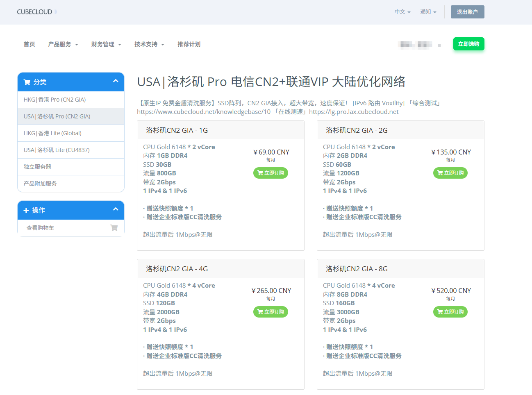This screenshot has width=532, height=395.
Task: Order the 洛杉矶CN2 GIA - 2G plan
Action: pyautogui.click(x=450, y=173)
